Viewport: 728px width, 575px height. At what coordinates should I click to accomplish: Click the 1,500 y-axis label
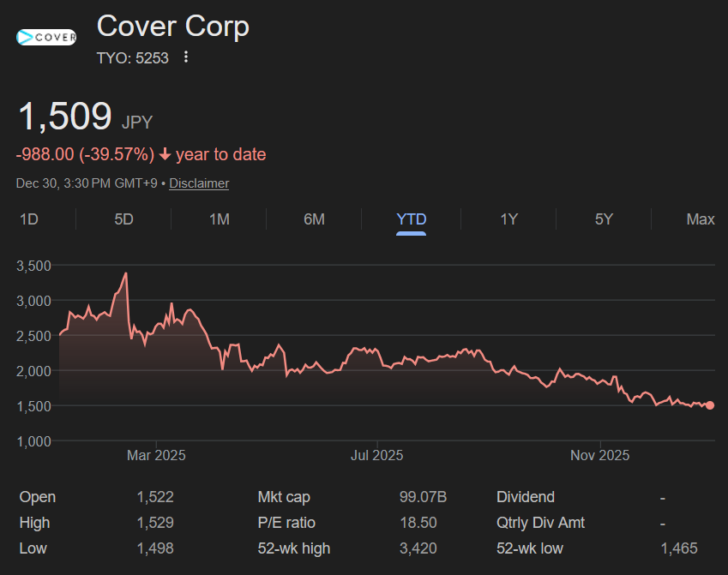(x=34, y=406)
